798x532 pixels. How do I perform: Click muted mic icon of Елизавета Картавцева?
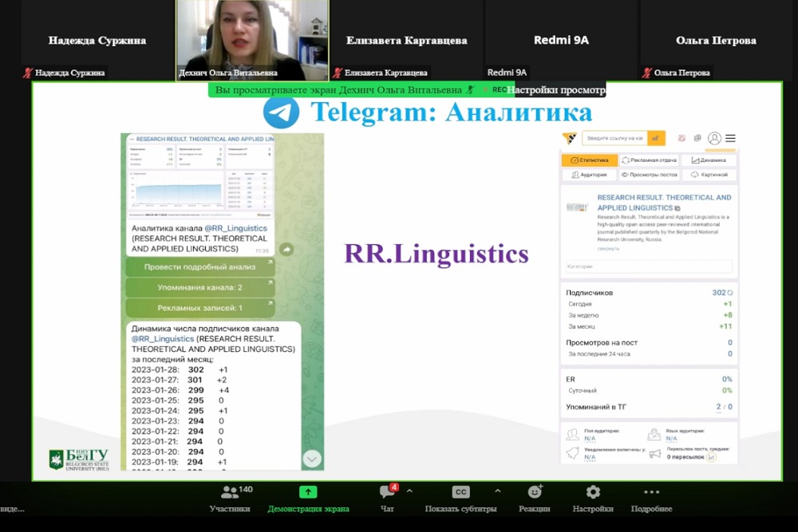(x=338, y=73)
